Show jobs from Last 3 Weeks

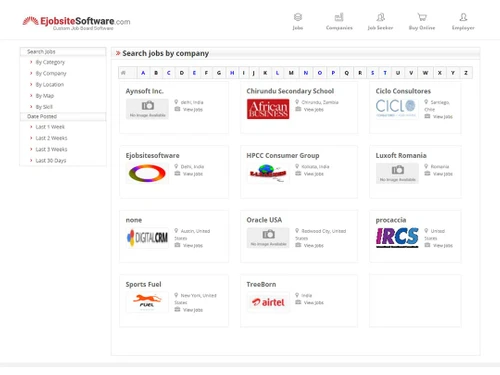tap(51, 149)
